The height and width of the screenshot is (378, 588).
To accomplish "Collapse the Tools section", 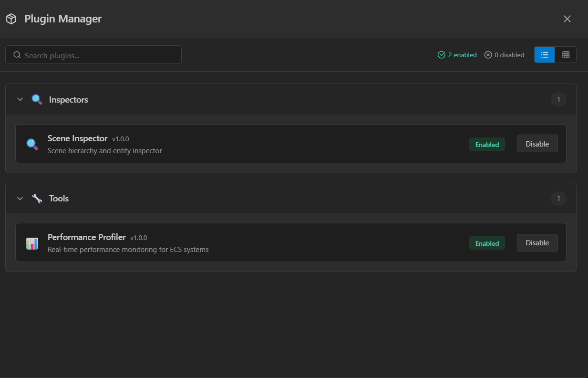I will point(20,198).
